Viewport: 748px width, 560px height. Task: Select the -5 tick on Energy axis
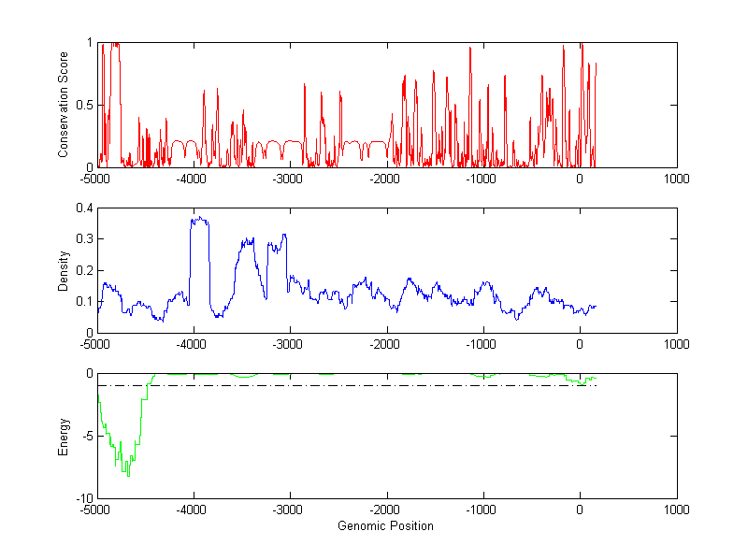[86, 436]
